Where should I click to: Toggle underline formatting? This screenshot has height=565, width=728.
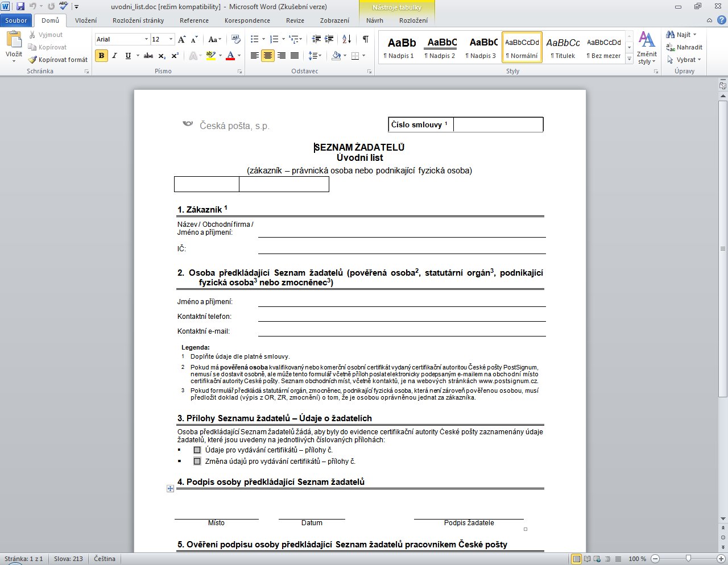128,56
